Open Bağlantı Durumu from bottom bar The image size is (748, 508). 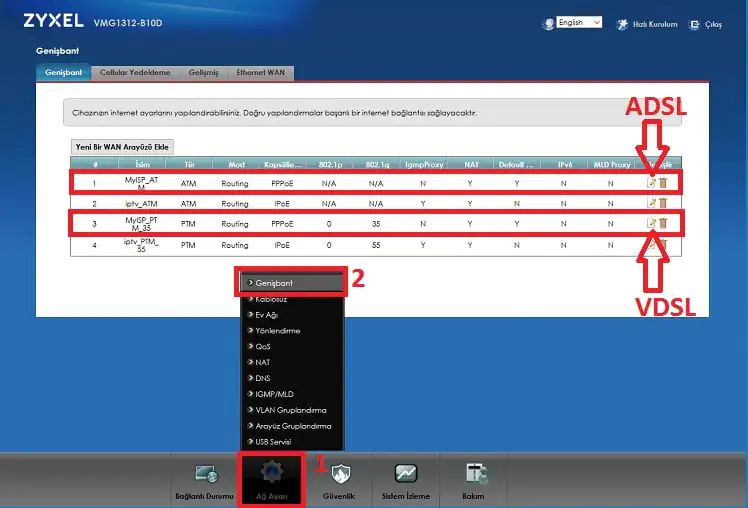coord(205,480)
